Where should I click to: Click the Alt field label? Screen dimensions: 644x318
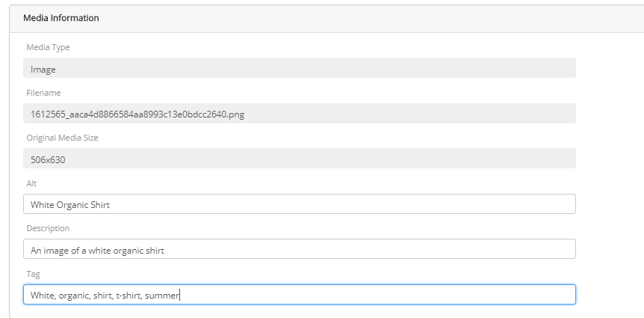tap(31, 183)
